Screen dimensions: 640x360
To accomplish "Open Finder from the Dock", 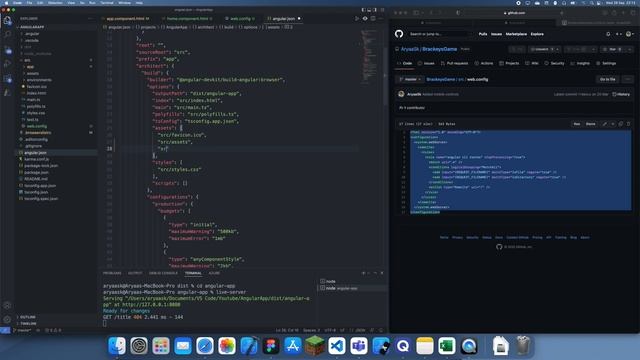I will 117,346.
